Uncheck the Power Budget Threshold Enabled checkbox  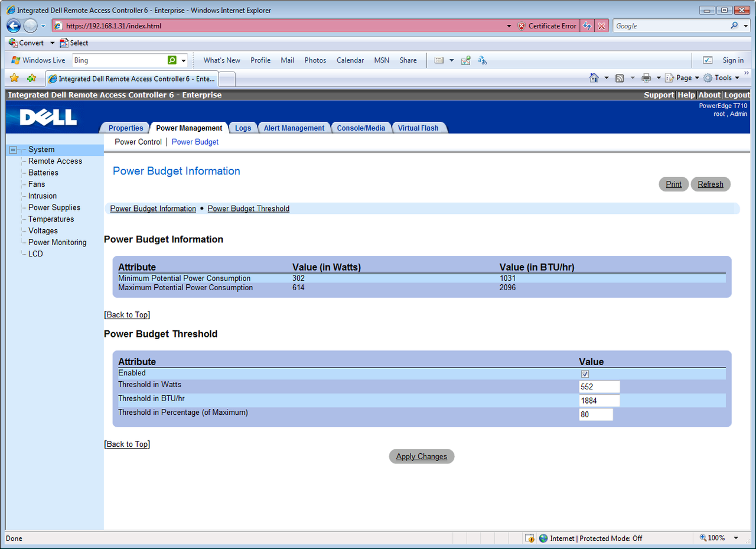pyautogui.click(x=585, y=374)
